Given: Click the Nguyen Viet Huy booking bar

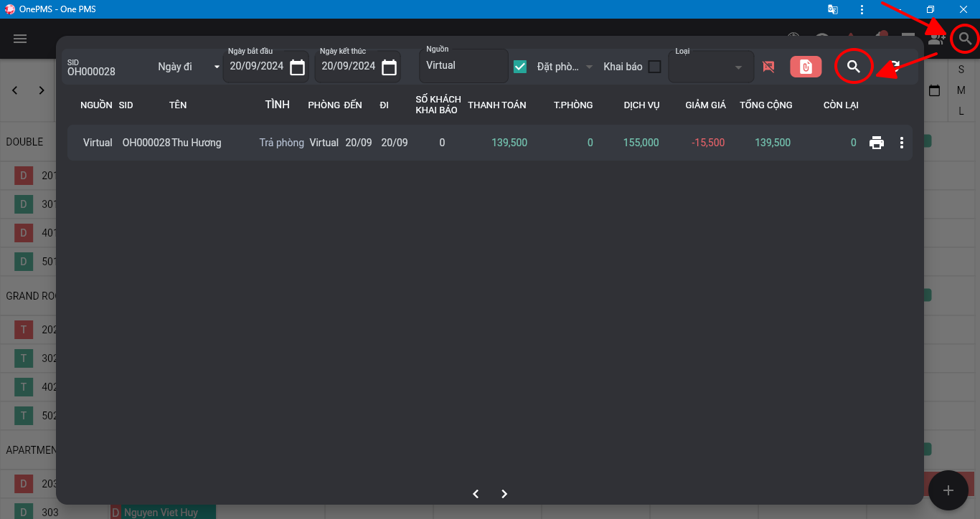Looking at the screenshot, I should pyautogui.click(x=163, y=512).
